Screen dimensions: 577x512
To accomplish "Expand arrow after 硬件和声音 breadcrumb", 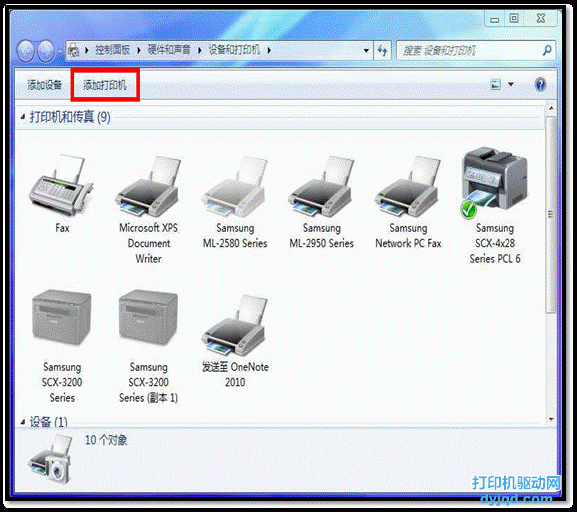I will 200,50.
